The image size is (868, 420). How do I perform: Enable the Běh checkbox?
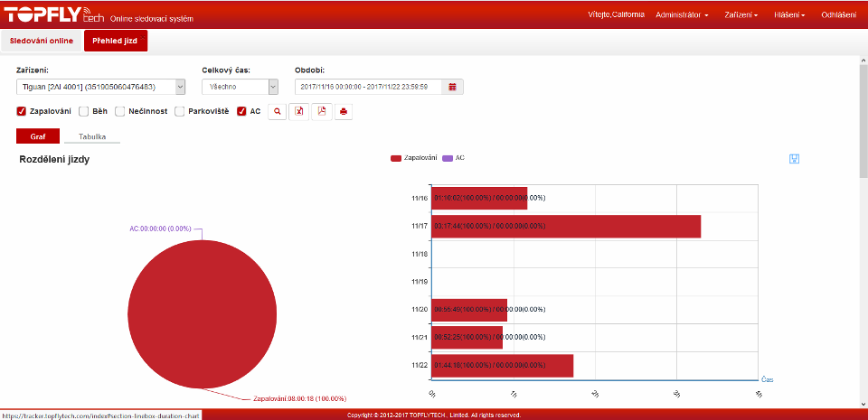pyautogui.click(x=84, y=112)
